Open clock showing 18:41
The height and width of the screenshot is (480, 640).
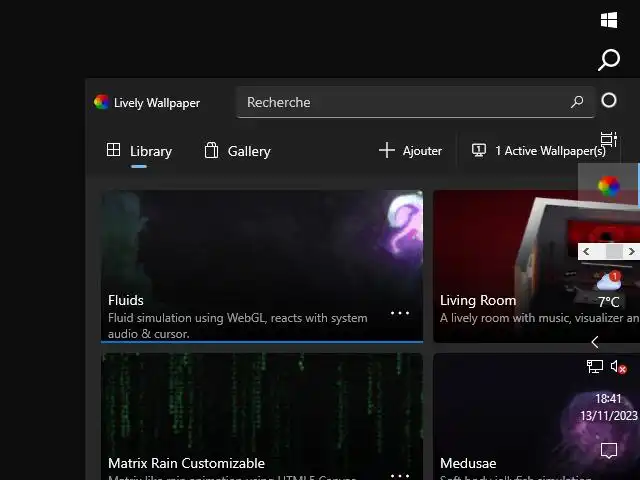[x=608, y=398]
